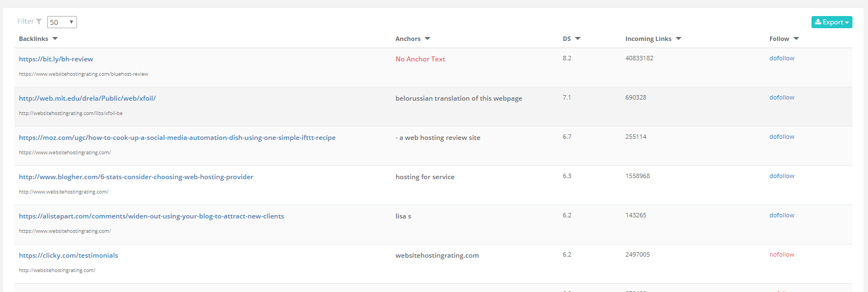Sort by Incoming Links column arrow
The width and height of the screenshot is (868, 292).
(679, 39)
